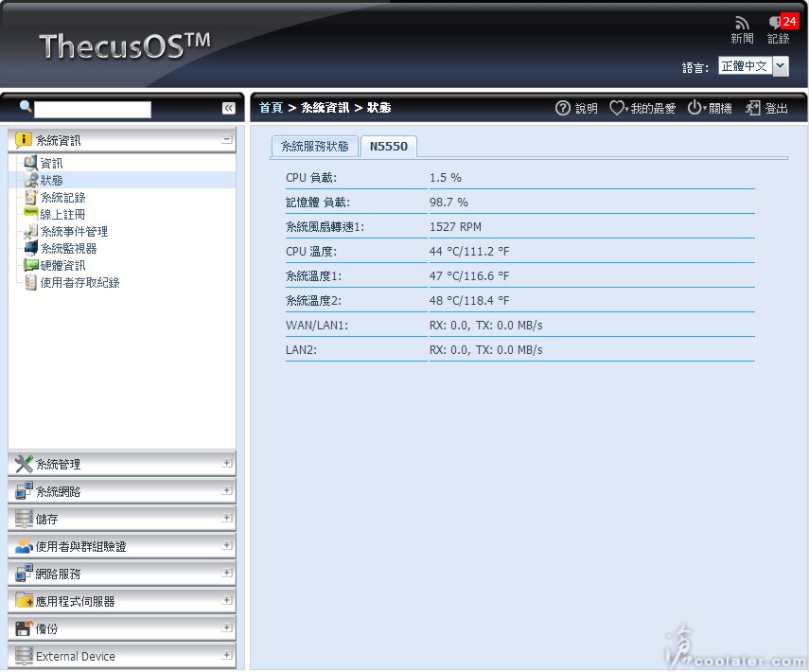Open 我的最愛 favorites menu
This screenshot has height=672, width=809.
[642, 109]
